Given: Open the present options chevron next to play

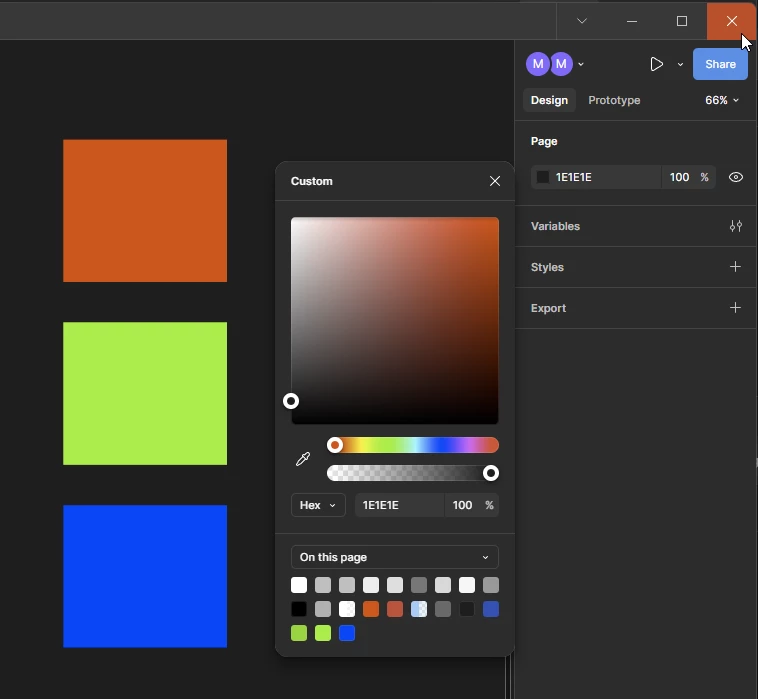Looking at the screenshot, I should 680,64.
